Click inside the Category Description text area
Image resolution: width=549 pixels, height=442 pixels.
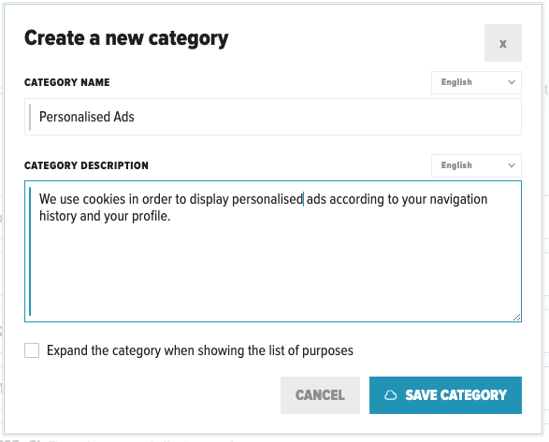(273, 251)
